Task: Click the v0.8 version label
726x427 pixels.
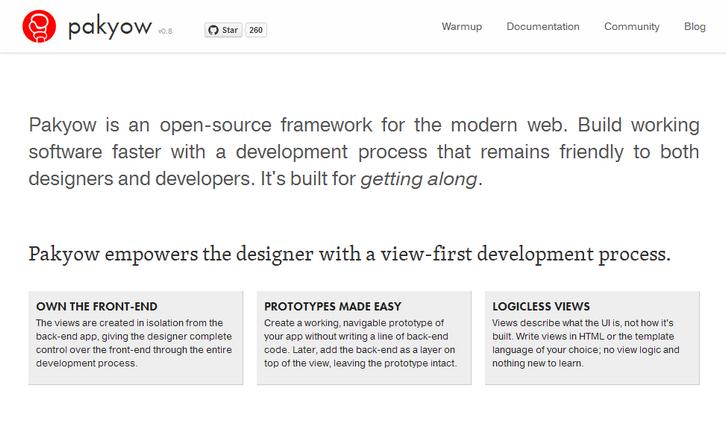Action: [165, 32]
